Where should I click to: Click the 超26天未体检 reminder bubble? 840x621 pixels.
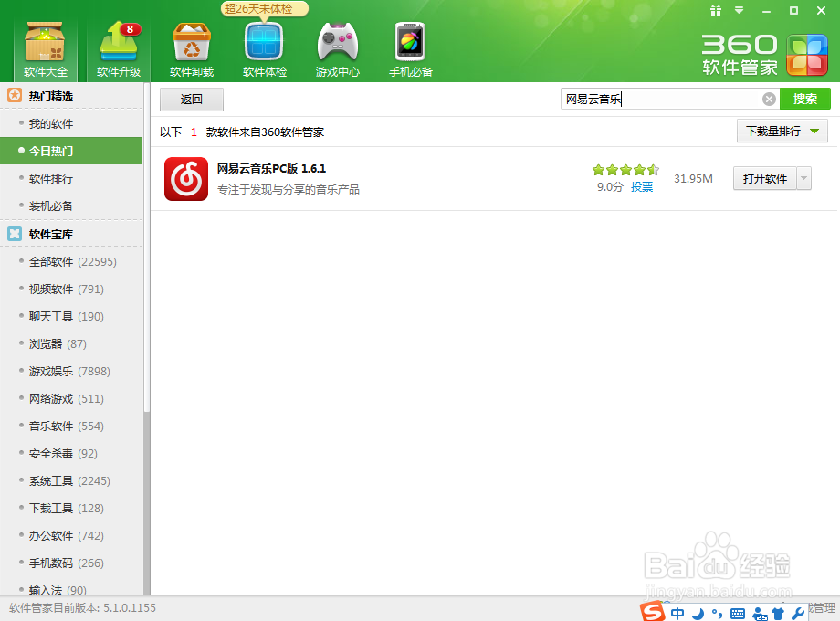coord(264,8)
